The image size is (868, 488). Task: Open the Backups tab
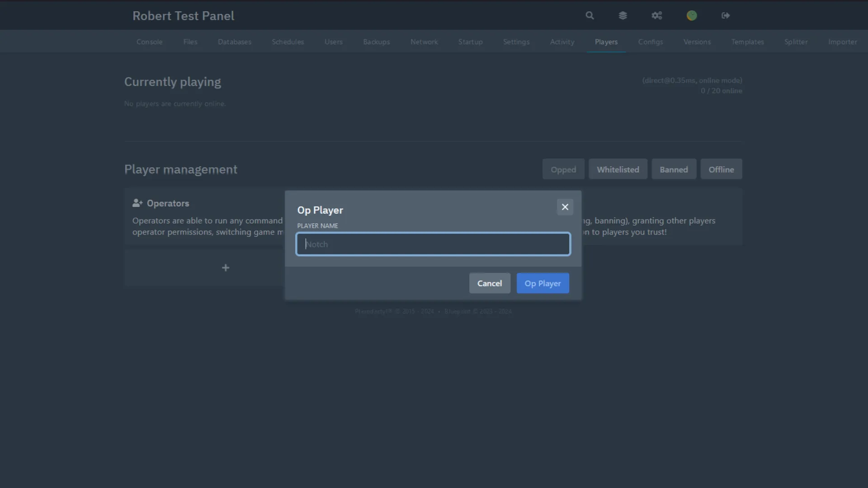click(x=376, y=42)
